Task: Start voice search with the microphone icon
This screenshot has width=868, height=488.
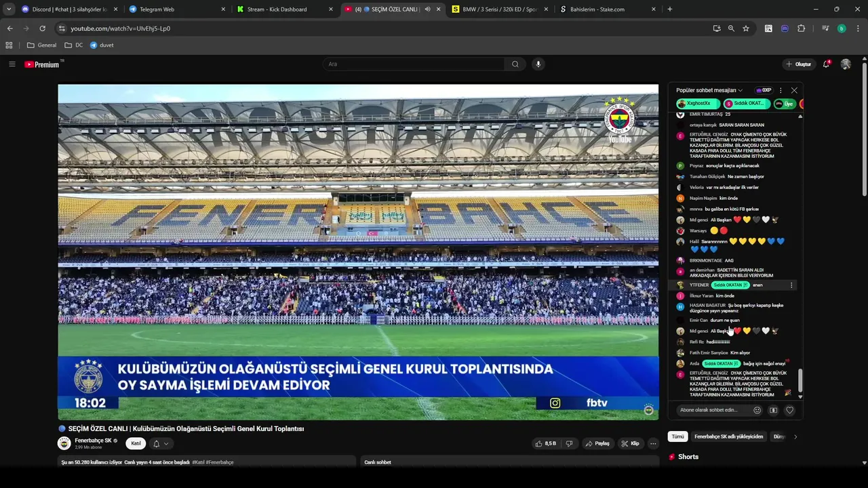Action: tap(538, 64)
